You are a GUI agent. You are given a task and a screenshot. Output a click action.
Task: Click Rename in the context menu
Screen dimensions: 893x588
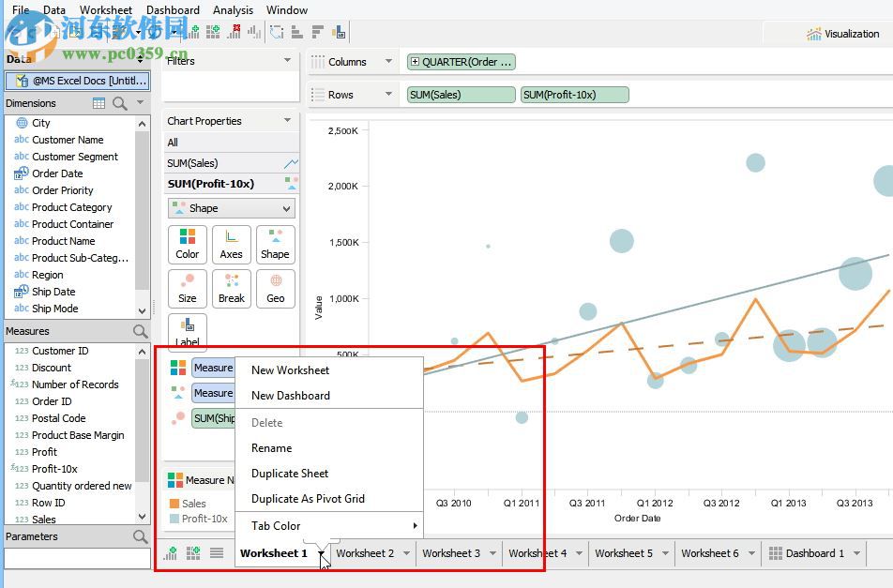270,448
